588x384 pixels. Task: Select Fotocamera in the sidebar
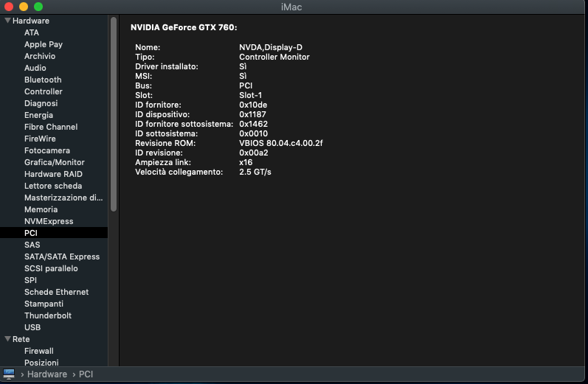click(x=47, y=150)
